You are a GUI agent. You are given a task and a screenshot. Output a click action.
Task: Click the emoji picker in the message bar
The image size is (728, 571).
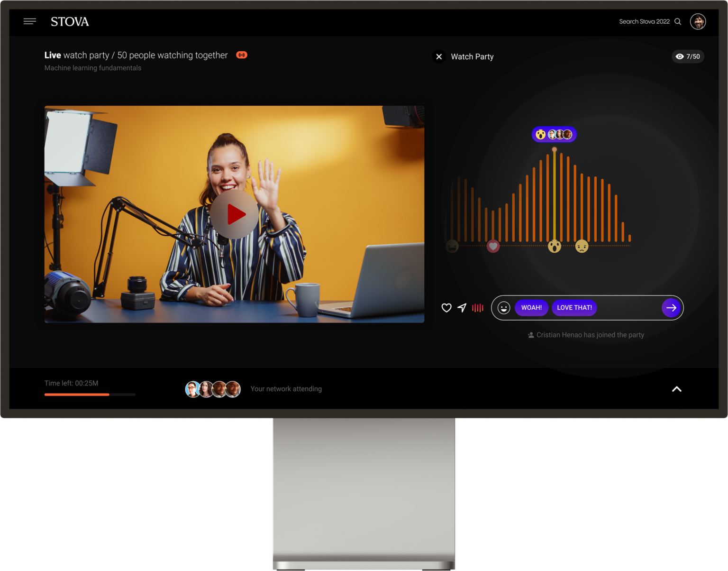pos(503,308)
